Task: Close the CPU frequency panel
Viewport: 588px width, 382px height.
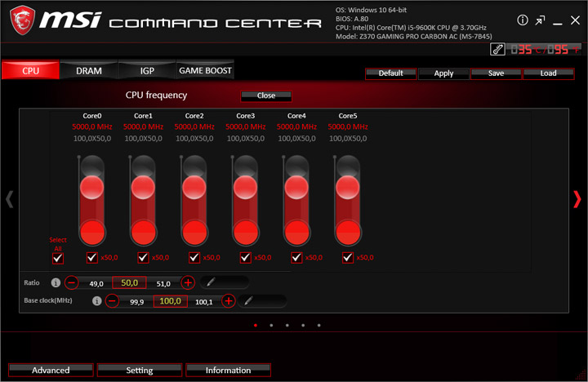Action: (266, 95)
